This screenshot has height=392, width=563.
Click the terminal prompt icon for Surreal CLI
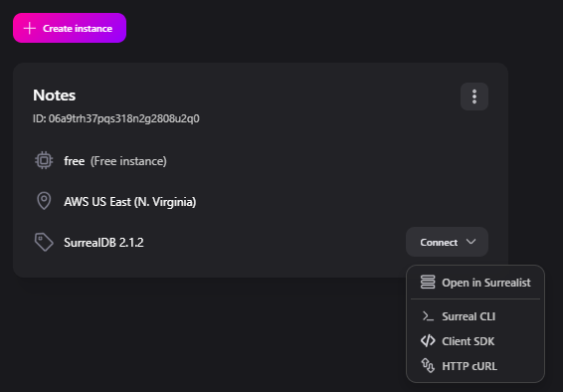pyautogui.click(x=428, y=316)
